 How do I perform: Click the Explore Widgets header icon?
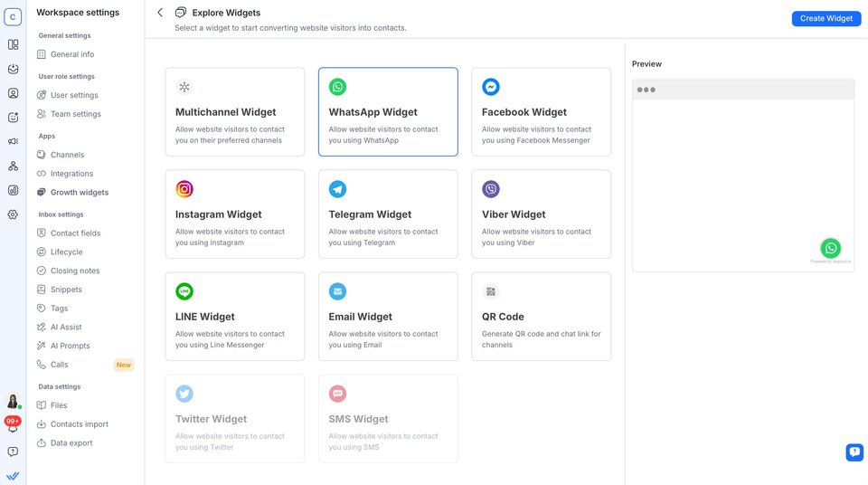181,12
